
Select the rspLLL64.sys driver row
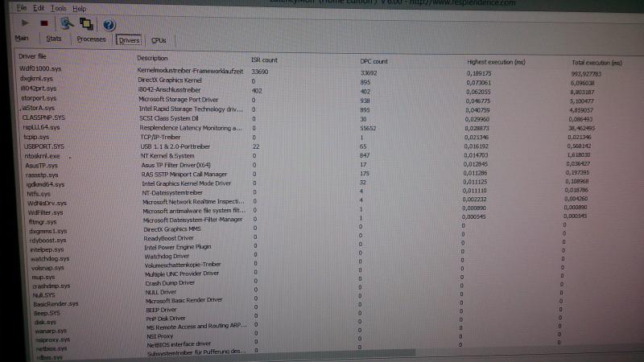(x=42, y=127)
